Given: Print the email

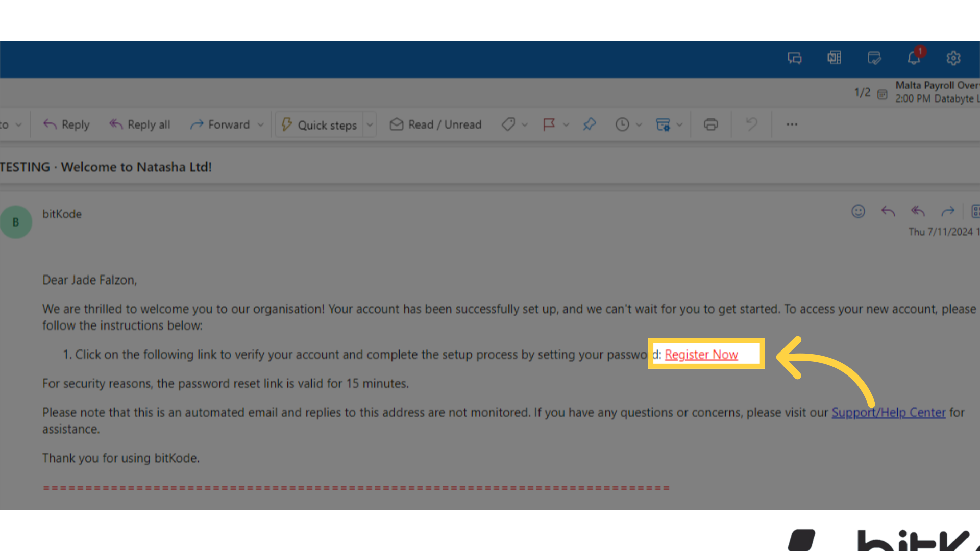Looking at the screenshot, I should coord(710,124).
